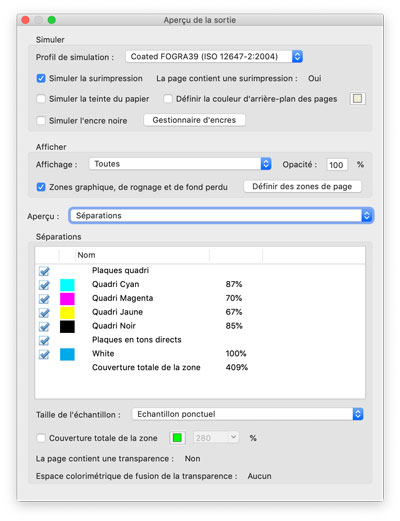Click the green coverage highlight color swatch

[x=177, y=438]
